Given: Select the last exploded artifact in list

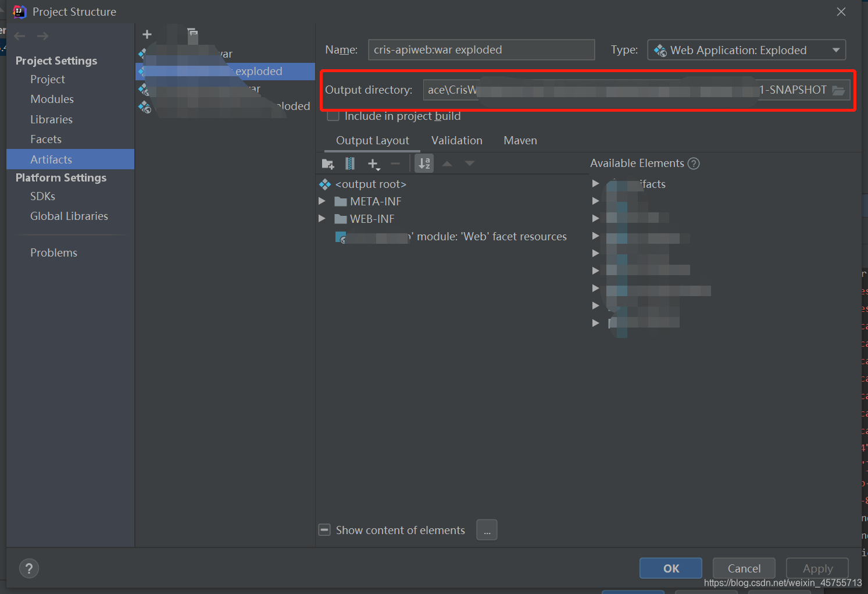Looking at the screenshot, I should tap(226, 106).
